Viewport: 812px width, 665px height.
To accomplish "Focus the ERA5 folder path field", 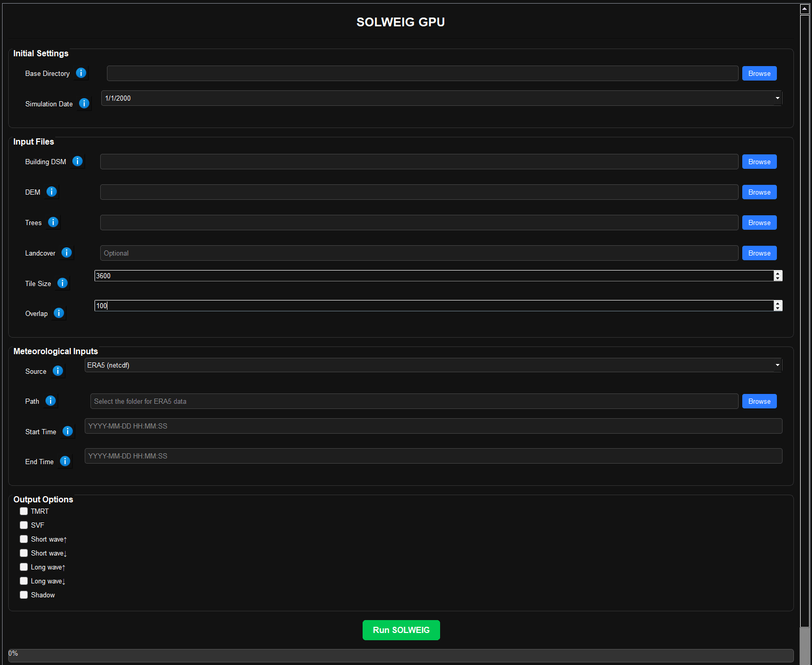I will point(414,401).
